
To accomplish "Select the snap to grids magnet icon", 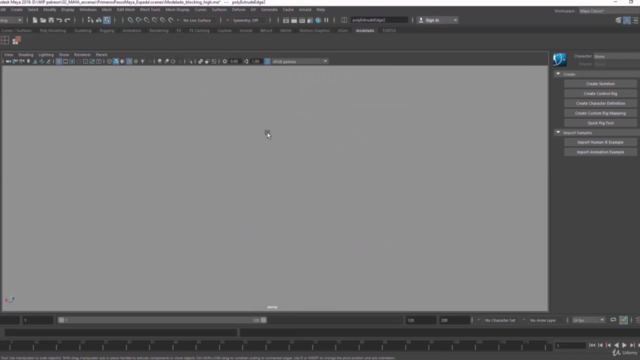I will click(130, 20).
